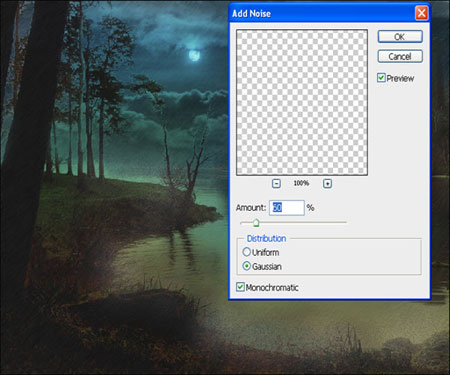Screen dimensions: 450x375
Task: Click the Distribution group label
Action: pyautogui.click(x=266, y=239)
